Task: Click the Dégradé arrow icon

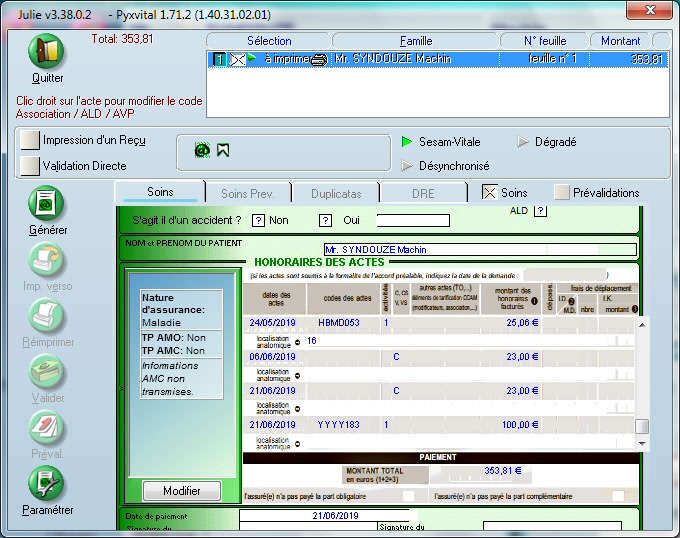Action: click(523, 142)
